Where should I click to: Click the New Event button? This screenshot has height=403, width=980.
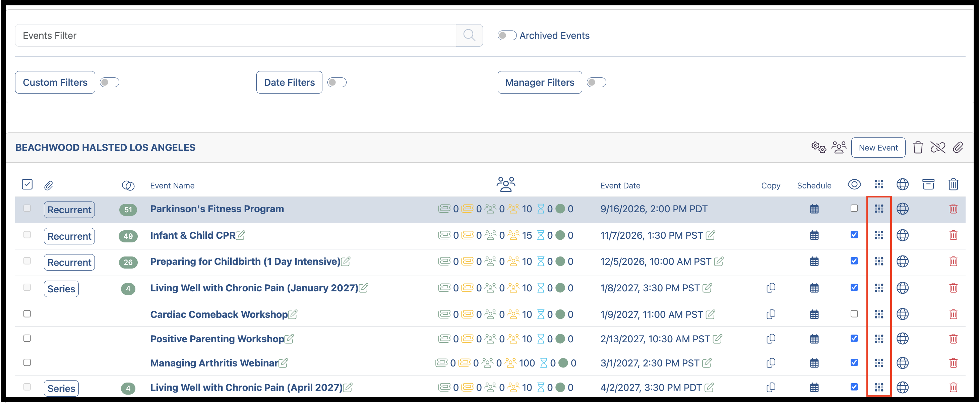(x=878, y=148)
